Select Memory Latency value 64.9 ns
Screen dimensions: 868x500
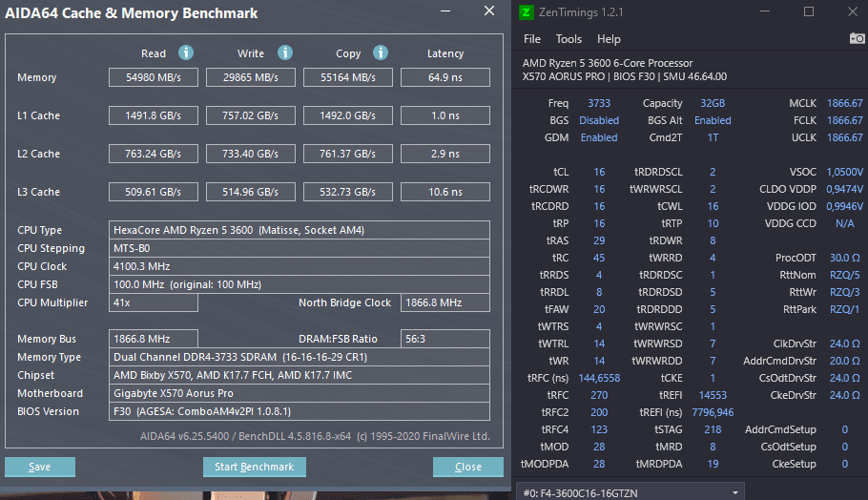coord(445,77)
